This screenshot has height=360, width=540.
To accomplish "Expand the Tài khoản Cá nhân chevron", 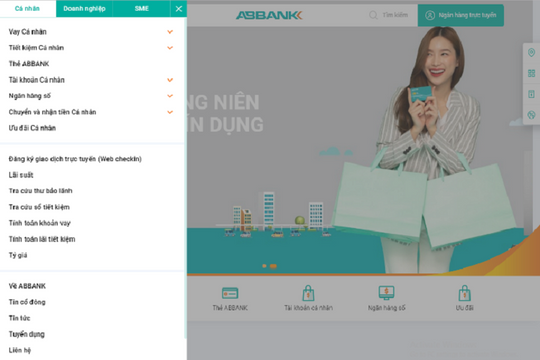I will point(170,80).
